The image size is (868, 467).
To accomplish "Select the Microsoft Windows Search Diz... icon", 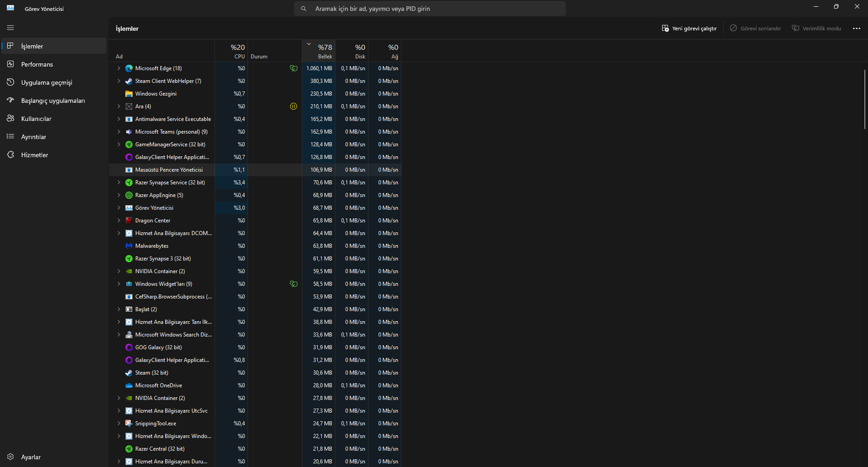I will 129,335.
